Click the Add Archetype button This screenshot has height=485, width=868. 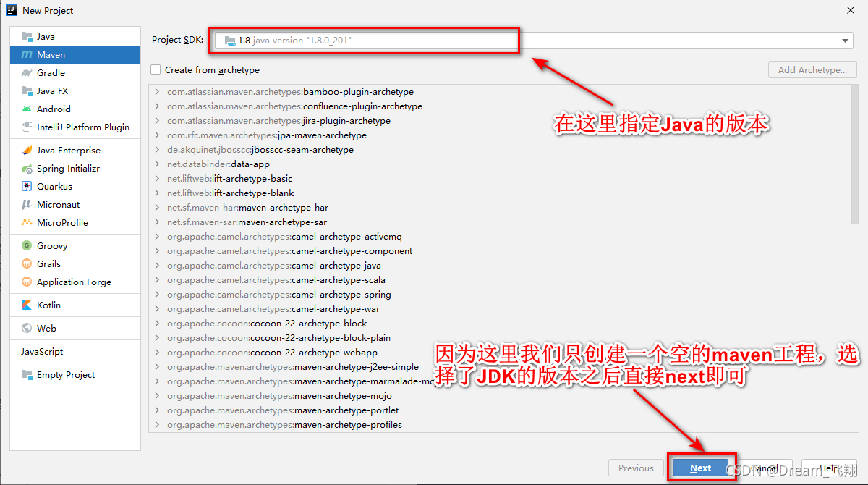coord(812,69)
